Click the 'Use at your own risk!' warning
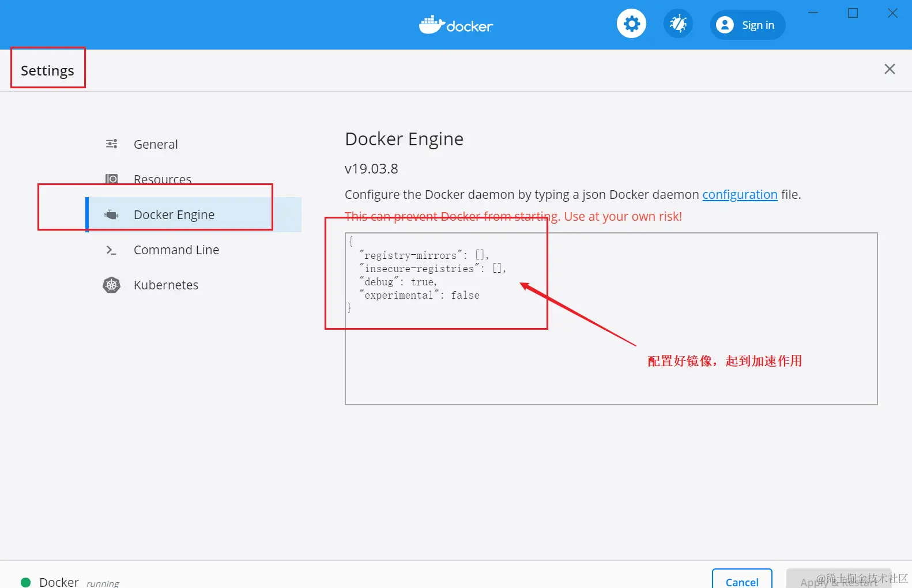 pyautogui.click(x=623, y=217)
